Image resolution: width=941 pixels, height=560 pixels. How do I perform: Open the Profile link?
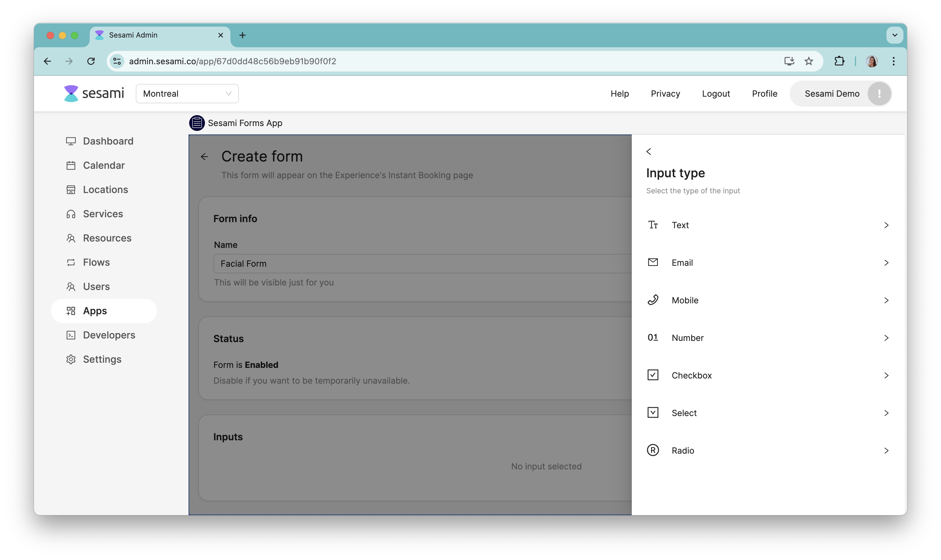(x=764, y=94)
